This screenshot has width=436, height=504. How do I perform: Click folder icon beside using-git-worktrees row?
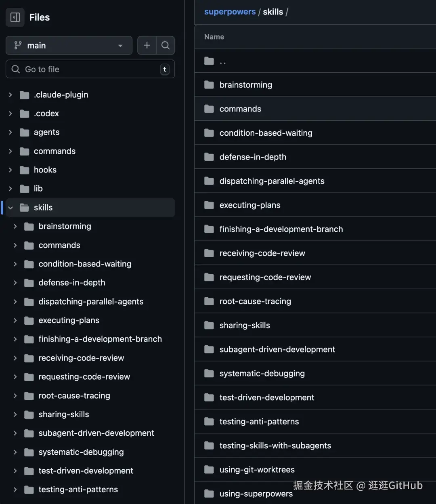(x=209, y=470)
